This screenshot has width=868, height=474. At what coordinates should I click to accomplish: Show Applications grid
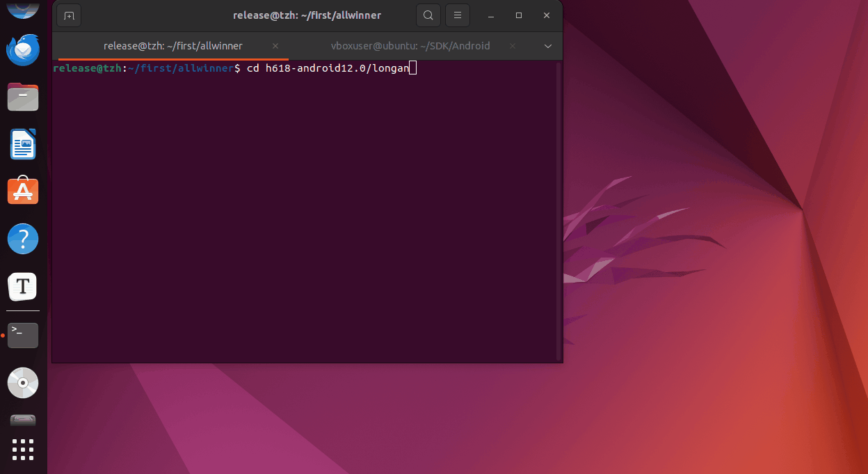pos(23,449)
